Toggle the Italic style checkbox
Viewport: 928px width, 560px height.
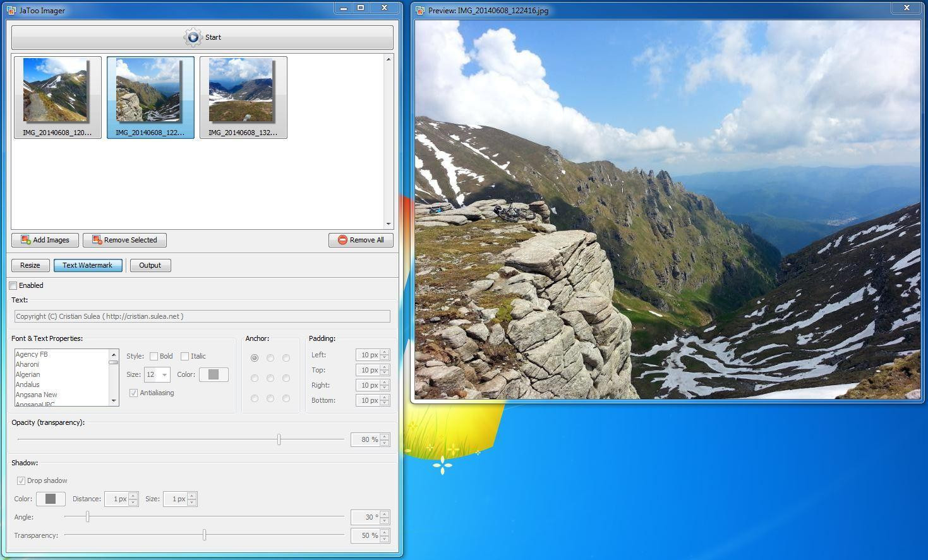point(185,356)
